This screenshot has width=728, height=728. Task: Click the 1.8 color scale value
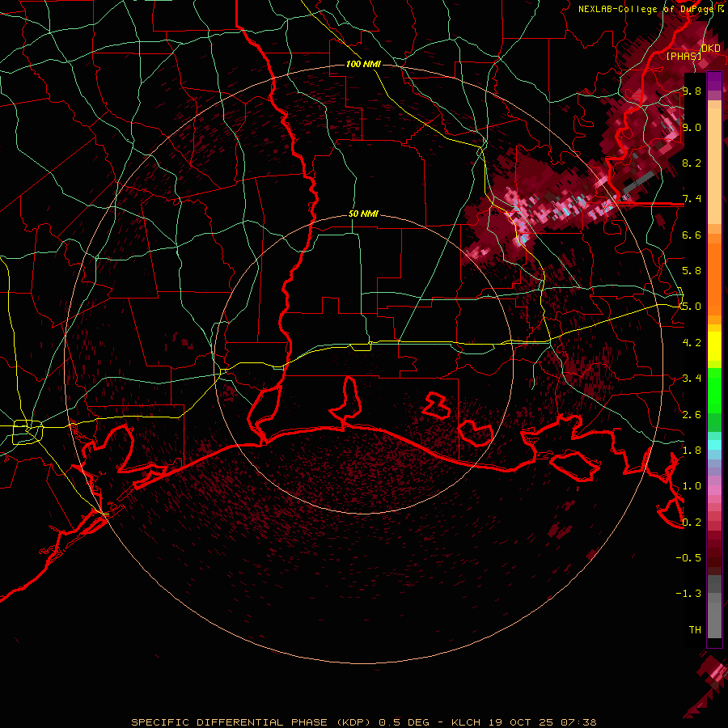click(x=692, y=451)
